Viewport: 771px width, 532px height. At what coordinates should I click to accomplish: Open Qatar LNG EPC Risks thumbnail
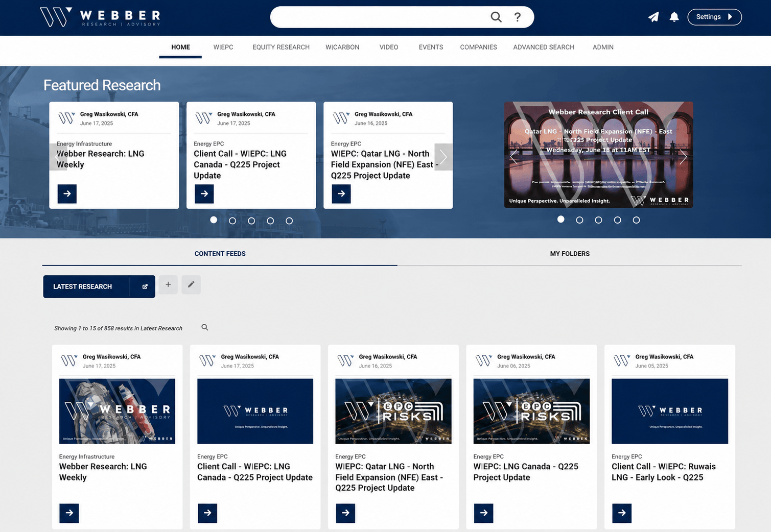pos(393,412)
